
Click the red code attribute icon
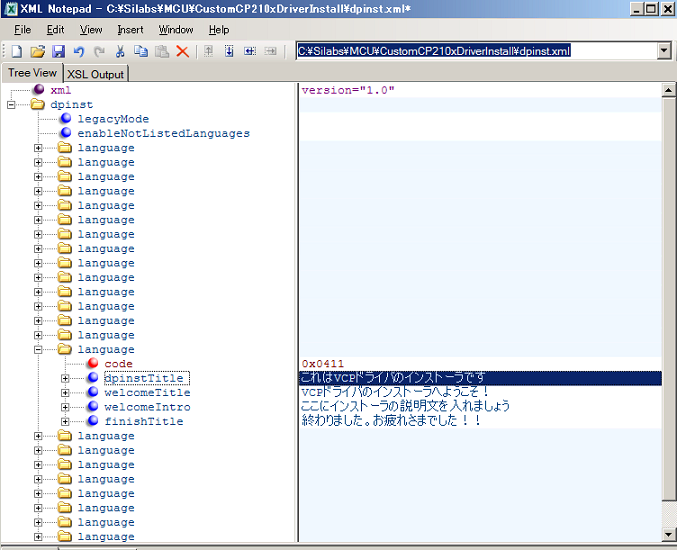93,363
